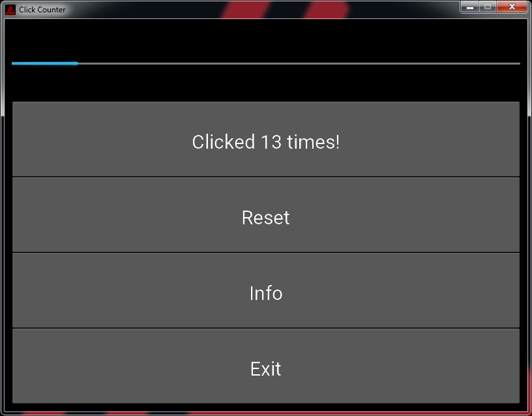Click the word 'Reset' label text

click(x=265, y=218)
